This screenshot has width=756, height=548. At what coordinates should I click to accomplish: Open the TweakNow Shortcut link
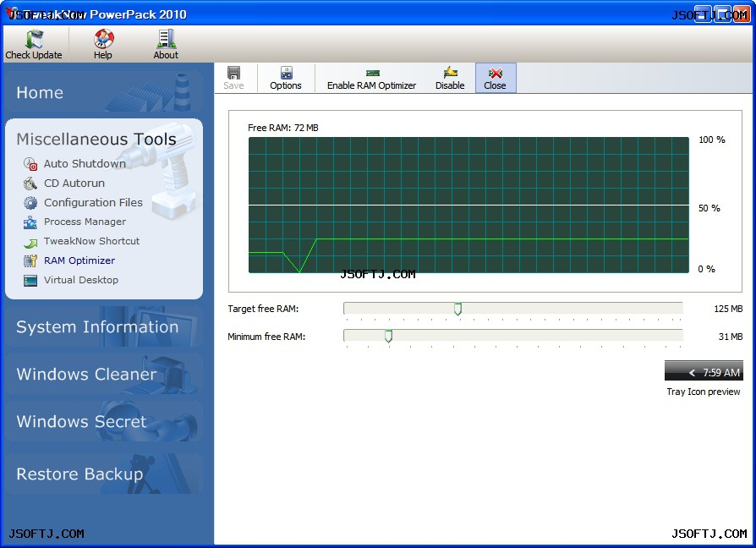click(x=91, y=241)
